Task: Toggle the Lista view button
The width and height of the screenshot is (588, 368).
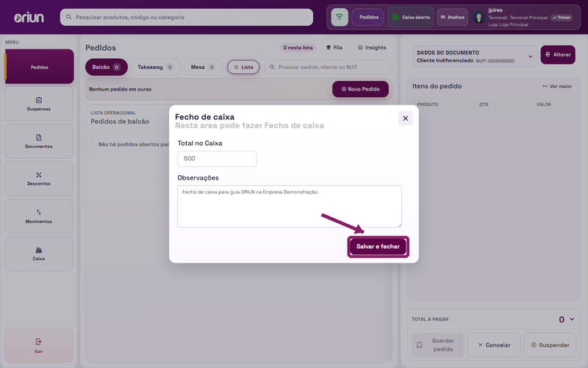Action: coord(243,67)
